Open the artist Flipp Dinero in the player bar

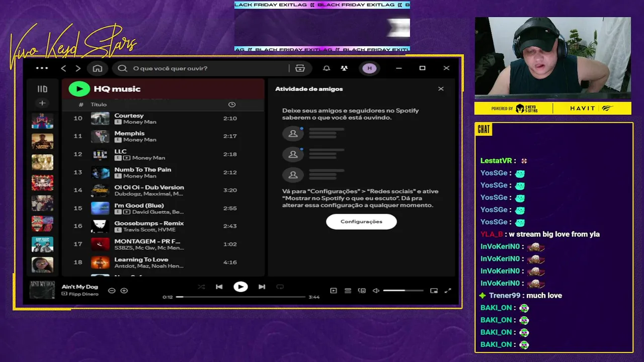(x=84, y=294)
